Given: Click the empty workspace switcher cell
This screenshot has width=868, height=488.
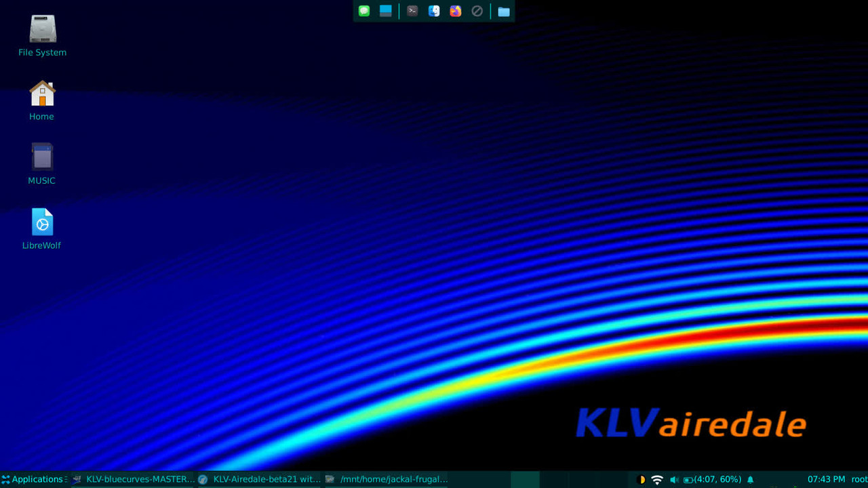Looking at the screenshot, I should click(x=526, y=479).
